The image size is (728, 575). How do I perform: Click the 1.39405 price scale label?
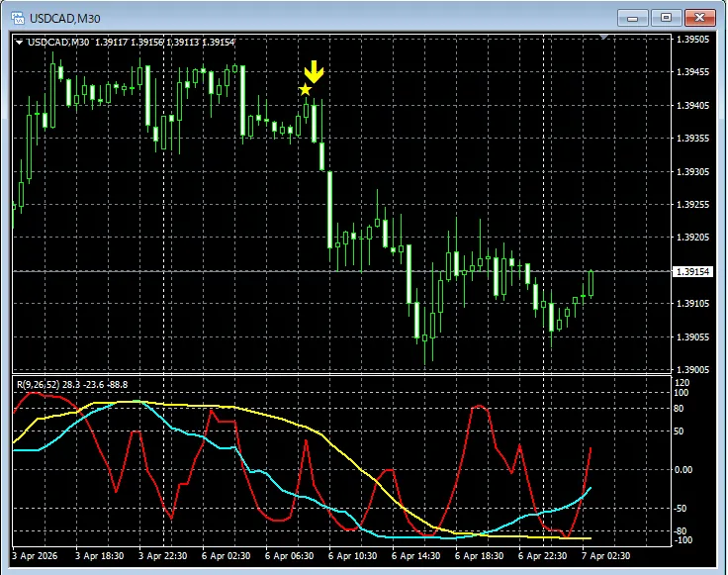coord(692,106)
